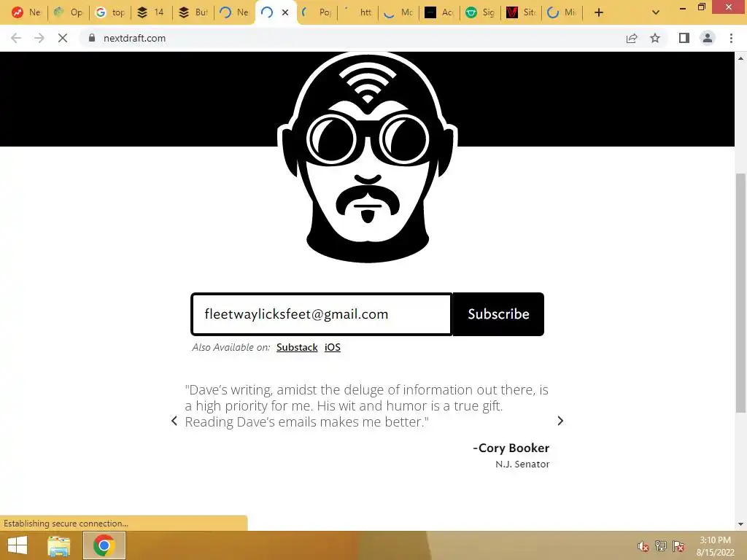Switch to the 'Sig' tab

point(481,12)
